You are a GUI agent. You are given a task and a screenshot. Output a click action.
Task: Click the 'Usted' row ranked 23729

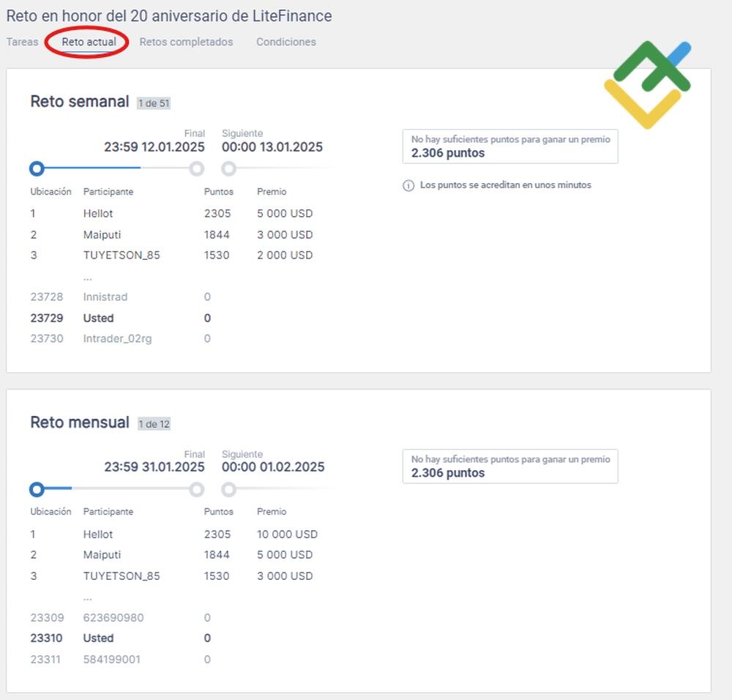(121, 318)
